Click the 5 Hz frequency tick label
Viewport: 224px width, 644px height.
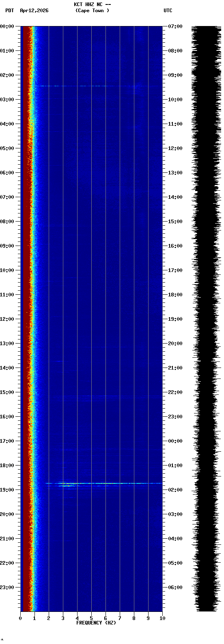pyautogui.click(x=91, y=618)
